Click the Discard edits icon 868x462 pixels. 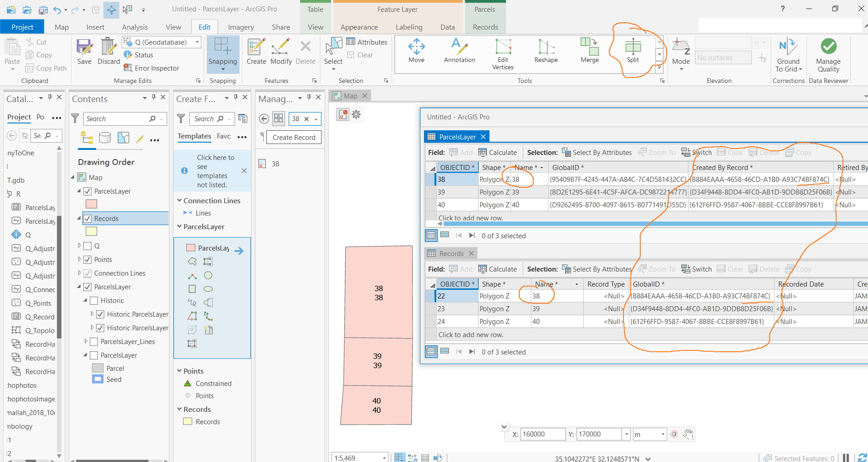(x=108, y=51)
